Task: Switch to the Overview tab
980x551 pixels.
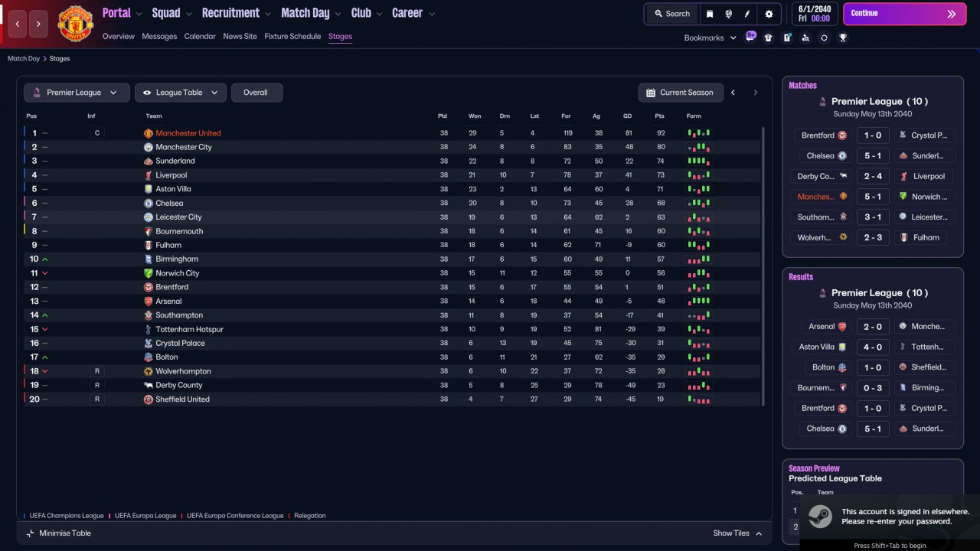Action: tap(118, 37)
